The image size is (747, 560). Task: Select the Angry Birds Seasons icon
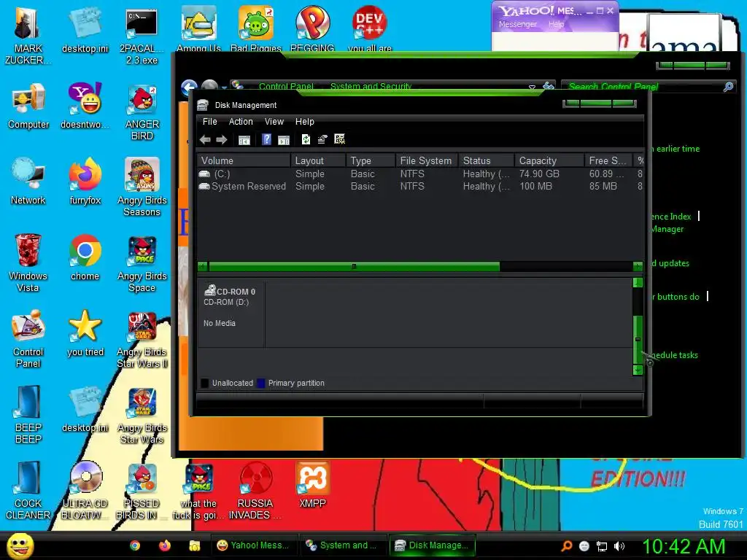(142, 187)
